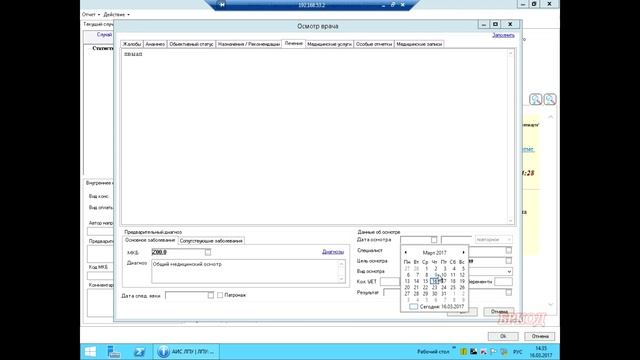The height and width of the screenshot is (360, 640).
Task: Click the network icon in system tray
Action: point(504,351)
